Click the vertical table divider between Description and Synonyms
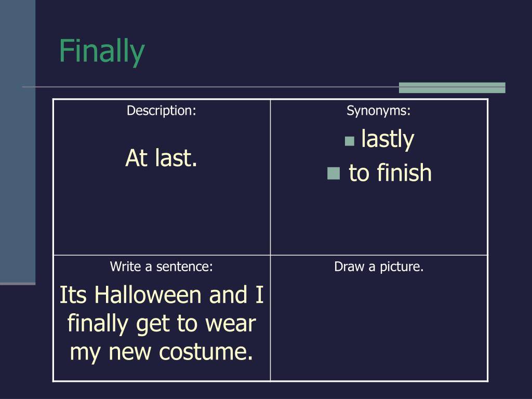 tap(270, 177)
